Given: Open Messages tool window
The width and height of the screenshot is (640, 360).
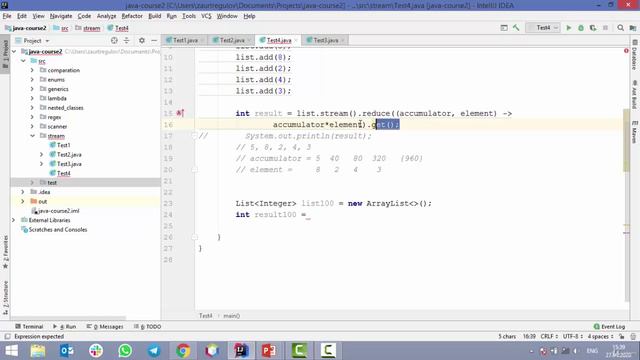Looking at the screenshot, I should pyautogui.click(x=105, y=327).
